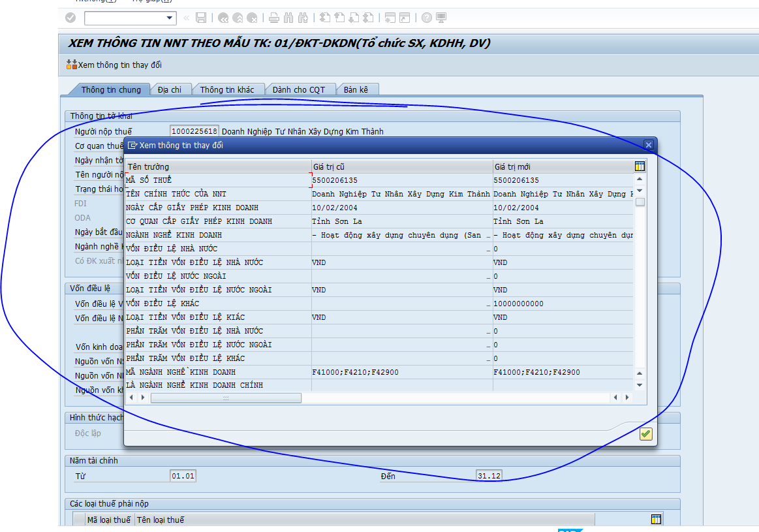Open table settings icon in dialog header
Screen dimensions: 759x532
click(x=640, y=166)
